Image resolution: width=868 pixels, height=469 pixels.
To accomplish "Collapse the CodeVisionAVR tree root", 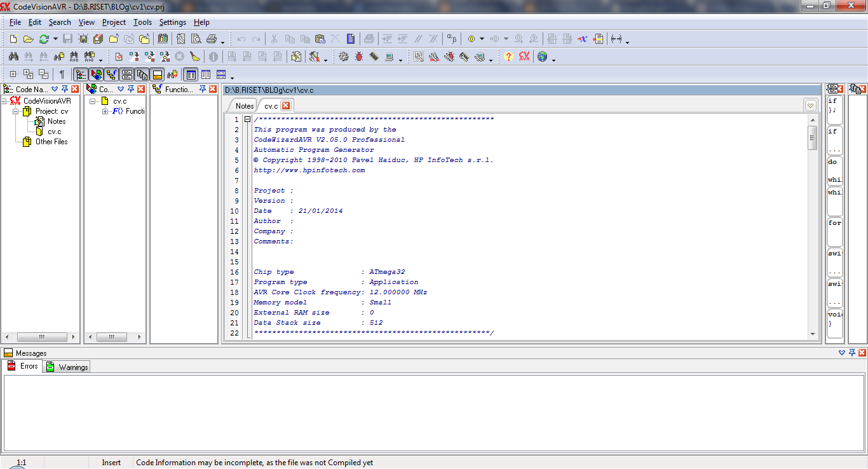I will click(x=5, y=101).
